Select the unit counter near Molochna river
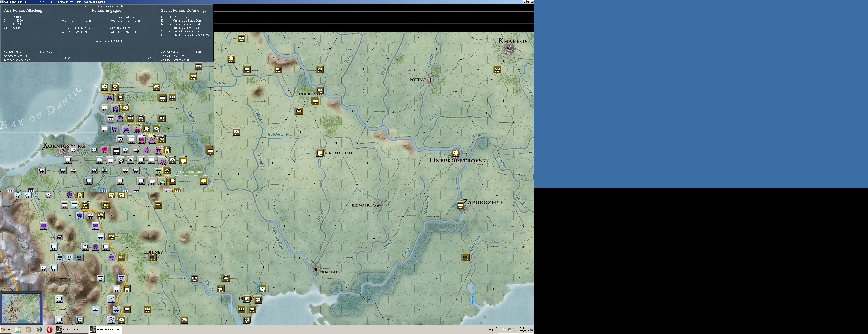Image resolution: width=868 pixels, height=334 pixels. tap(466, 258)
